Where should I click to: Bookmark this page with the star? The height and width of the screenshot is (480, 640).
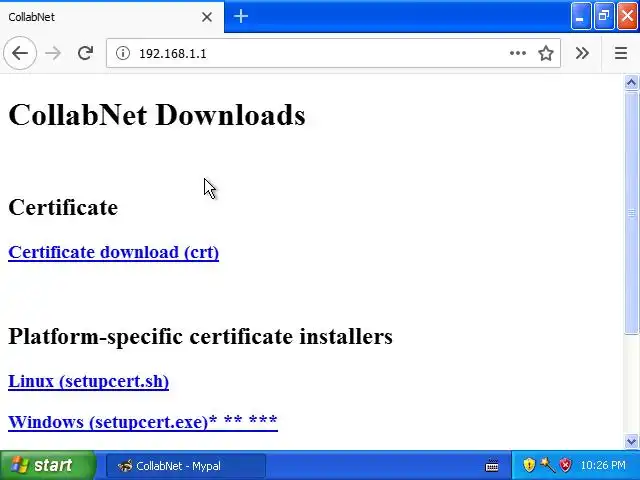tap(546, 53)
